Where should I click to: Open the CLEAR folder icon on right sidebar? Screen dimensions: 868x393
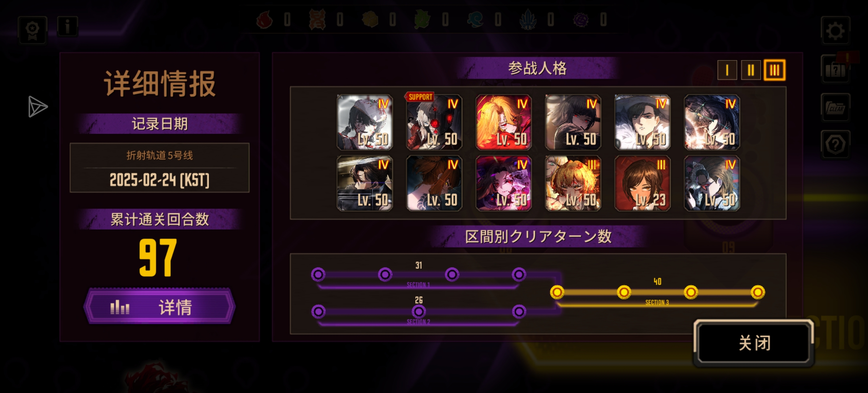835,108
